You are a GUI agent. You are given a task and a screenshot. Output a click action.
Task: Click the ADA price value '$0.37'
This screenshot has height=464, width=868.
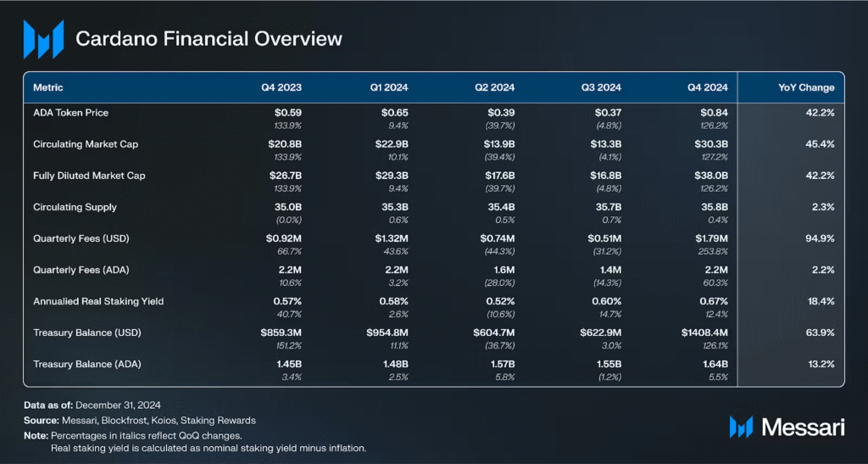pyautogui.click(x=609, y=113)
